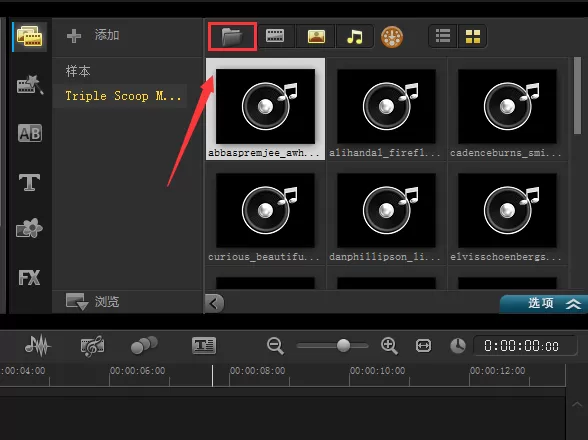Click the import media files folder icon
This screenshot has width=588, height=440.
tap(232, 36)
